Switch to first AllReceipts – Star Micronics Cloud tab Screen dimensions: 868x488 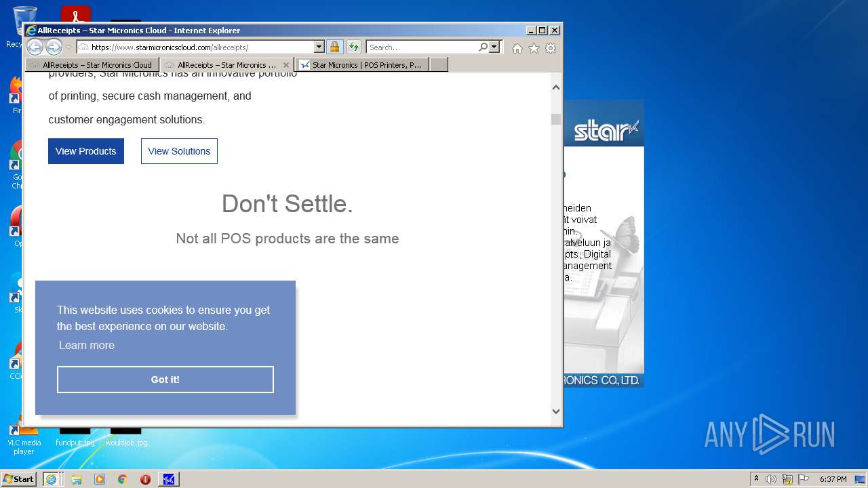point(92,65)
